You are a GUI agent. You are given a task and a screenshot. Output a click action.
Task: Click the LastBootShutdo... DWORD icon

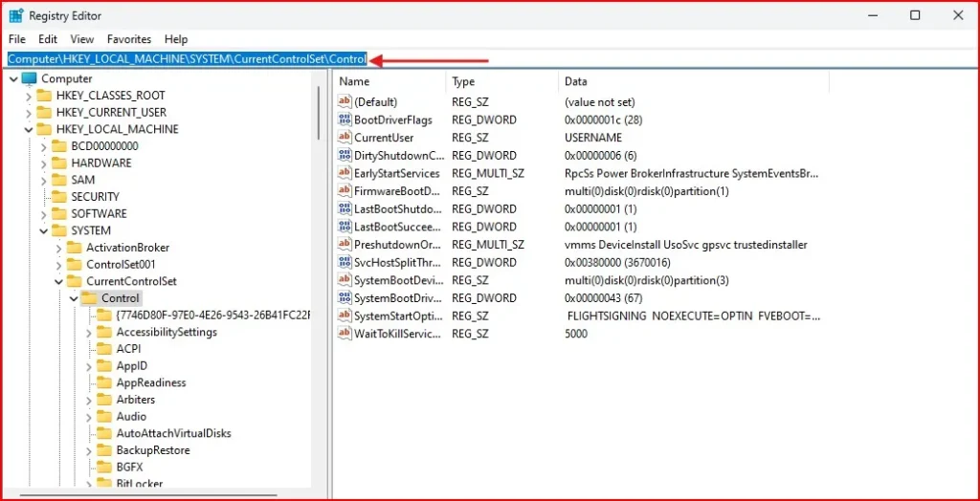345,208
